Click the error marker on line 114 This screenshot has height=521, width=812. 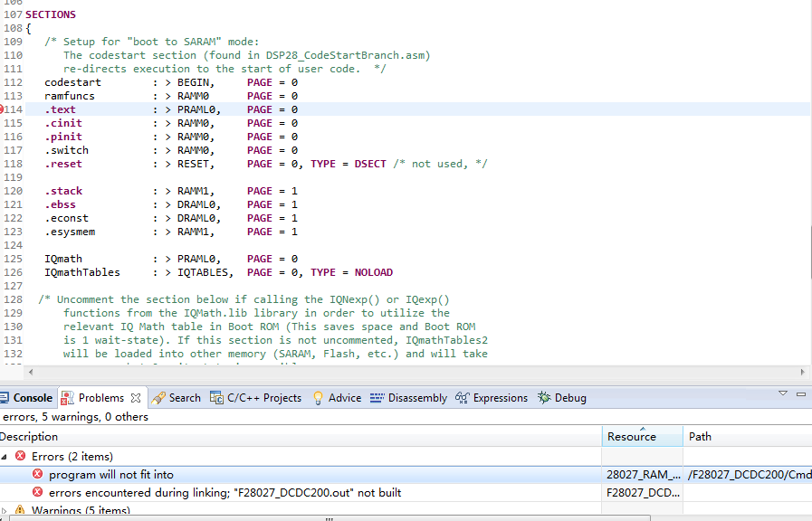click(x=3, y=109)
